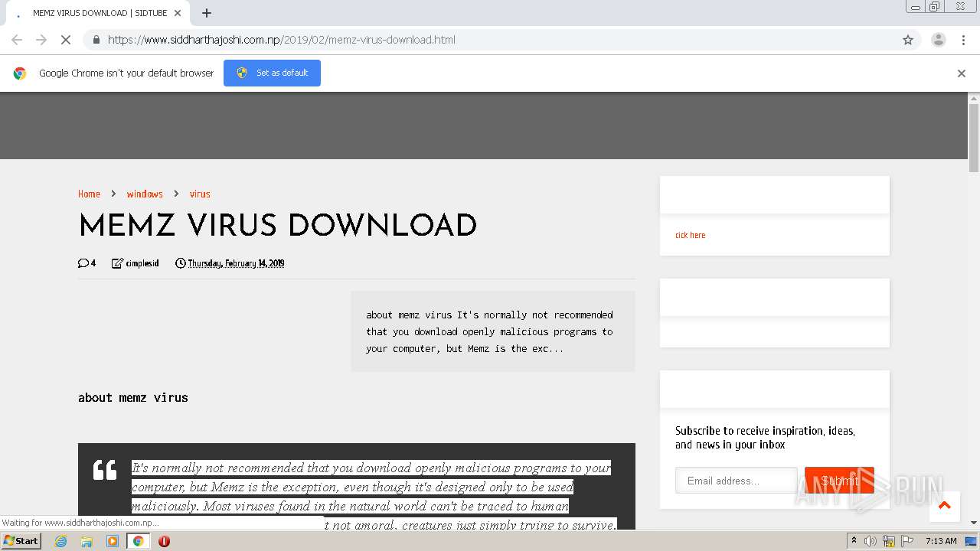980x551 pixels.
Task: Click the 7:13 AM taskbar clock
Action: [941, 541]
